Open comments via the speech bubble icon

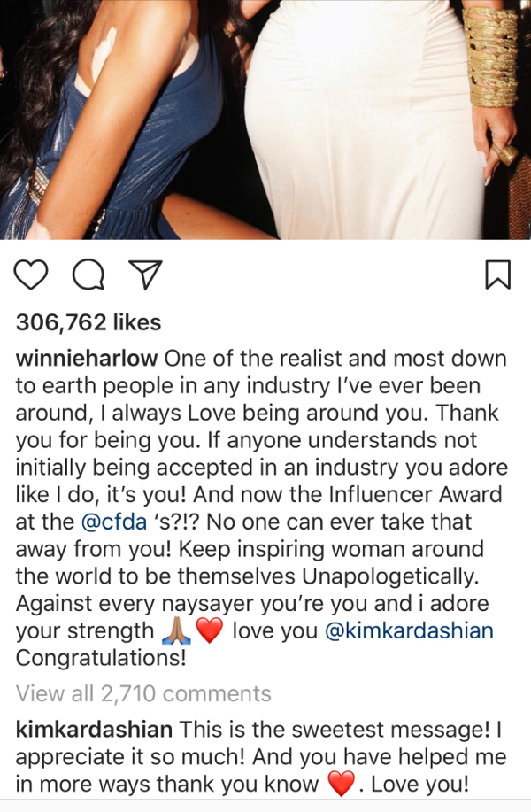(x=88, y=275)
